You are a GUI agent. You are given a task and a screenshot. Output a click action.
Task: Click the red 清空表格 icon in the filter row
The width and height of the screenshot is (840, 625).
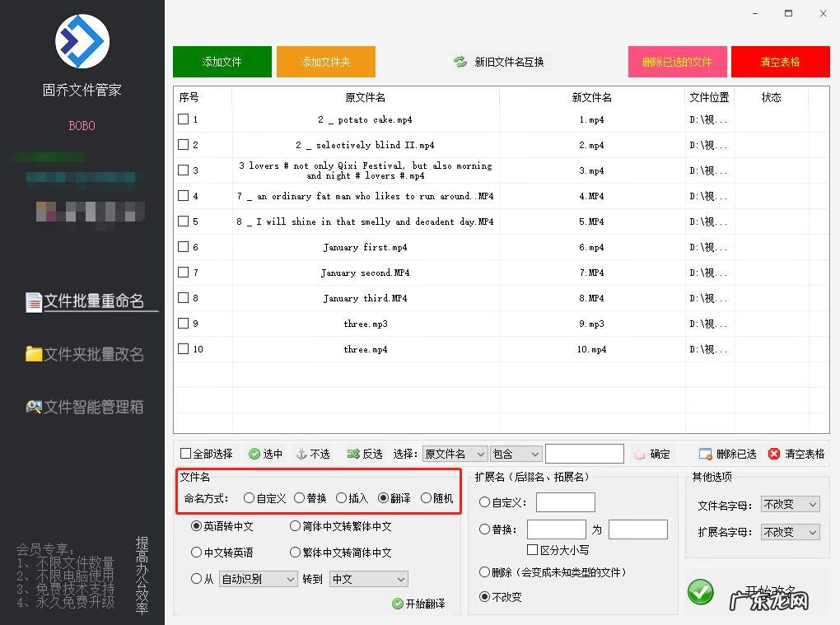774,454
